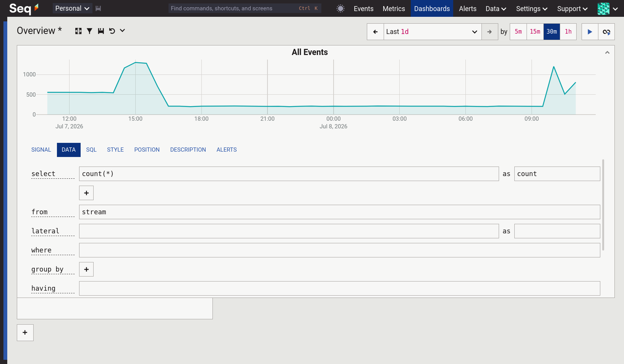Click the count(*) select field
This screenshot has height=364, width=624.
(x=289, y=174)
